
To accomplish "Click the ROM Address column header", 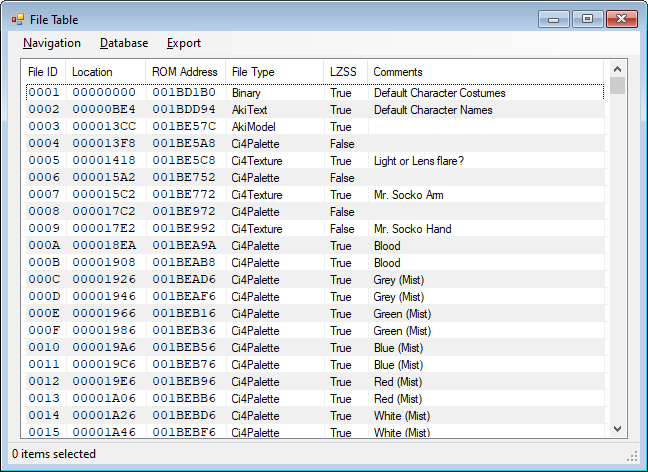I will 185,72.
